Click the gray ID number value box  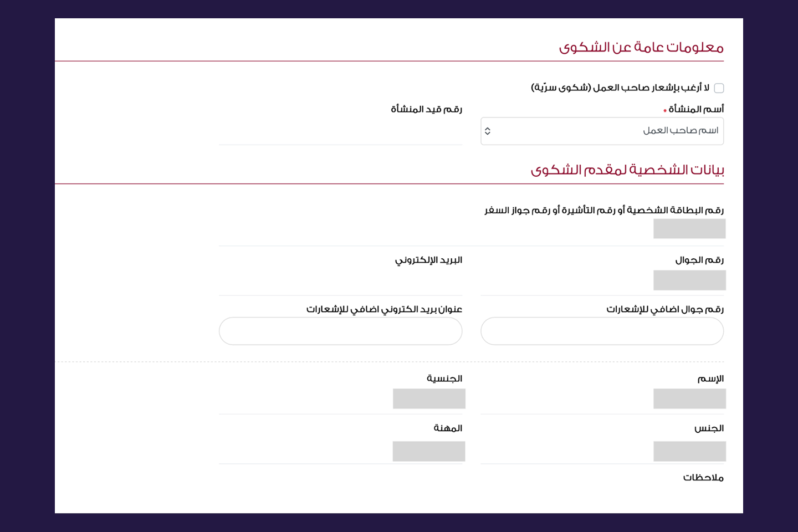(689, 229)
